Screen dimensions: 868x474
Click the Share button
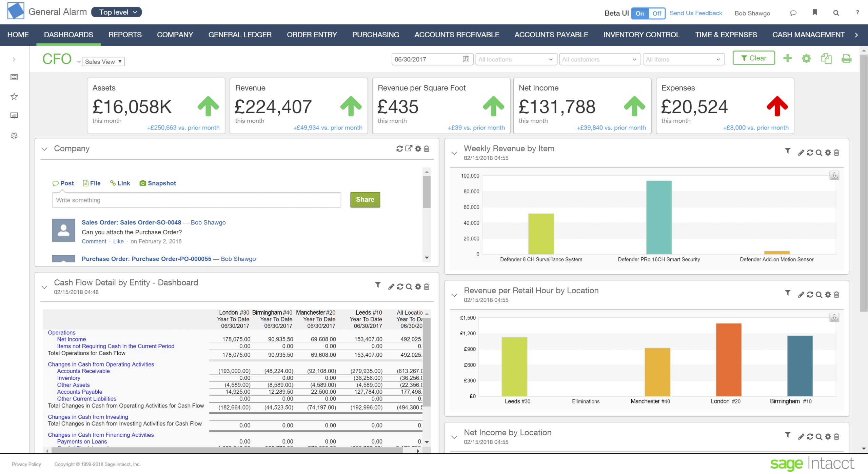(365, 200)
